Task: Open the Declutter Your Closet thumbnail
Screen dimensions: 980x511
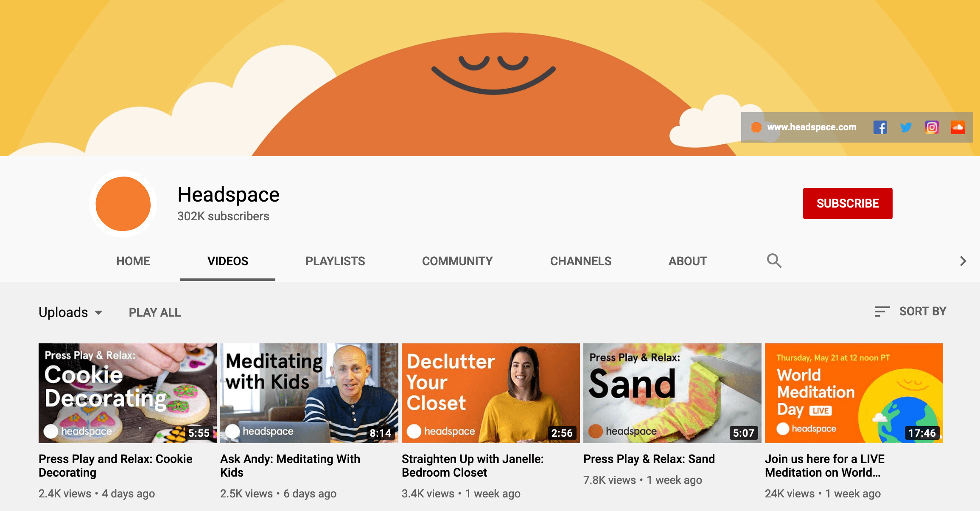Action: pyautogui.click(x=490, y=393)
